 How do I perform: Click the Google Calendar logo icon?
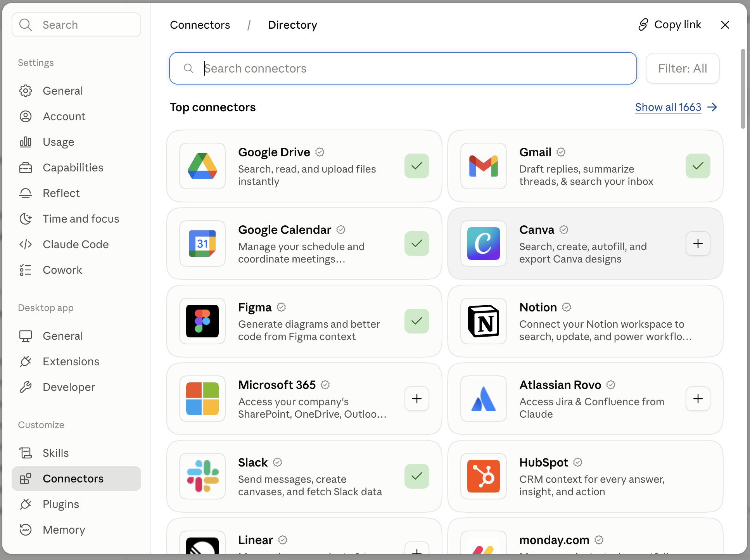202,244
